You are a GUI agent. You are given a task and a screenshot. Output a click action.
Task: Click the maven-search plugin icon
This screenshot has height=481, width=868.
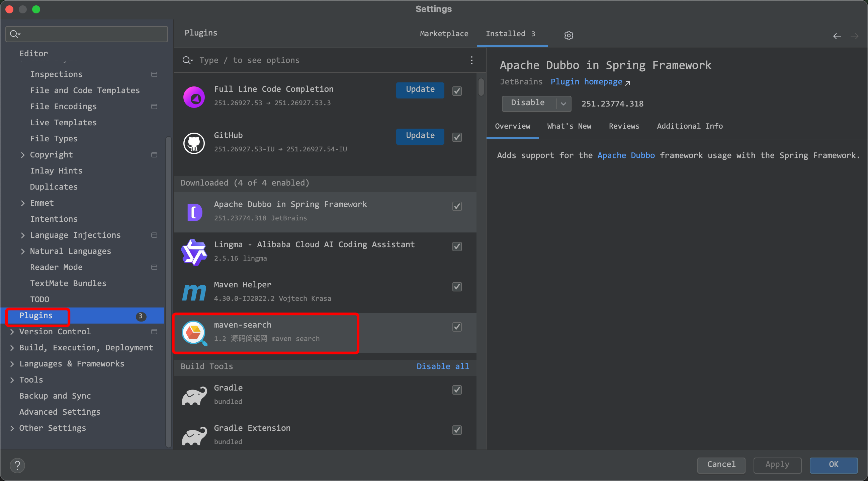(x=194, y=333)
